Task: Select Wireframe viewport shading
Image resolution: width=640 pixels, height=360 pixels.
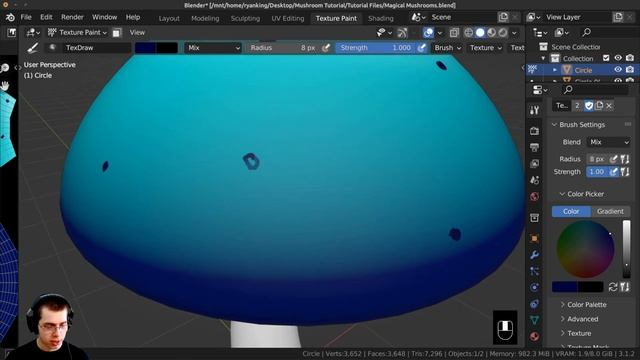Action: (469, 33)
